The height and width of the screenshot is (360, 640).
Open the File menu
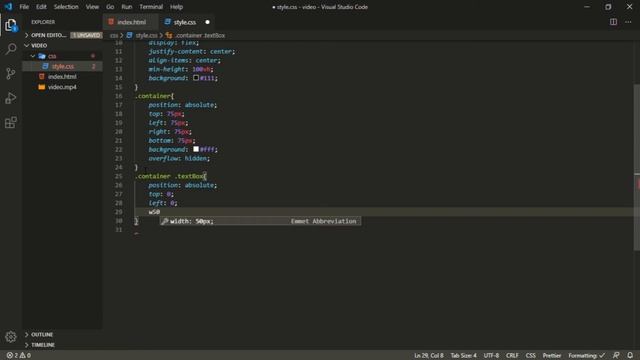pyautogui.click(x=24, y=7)
